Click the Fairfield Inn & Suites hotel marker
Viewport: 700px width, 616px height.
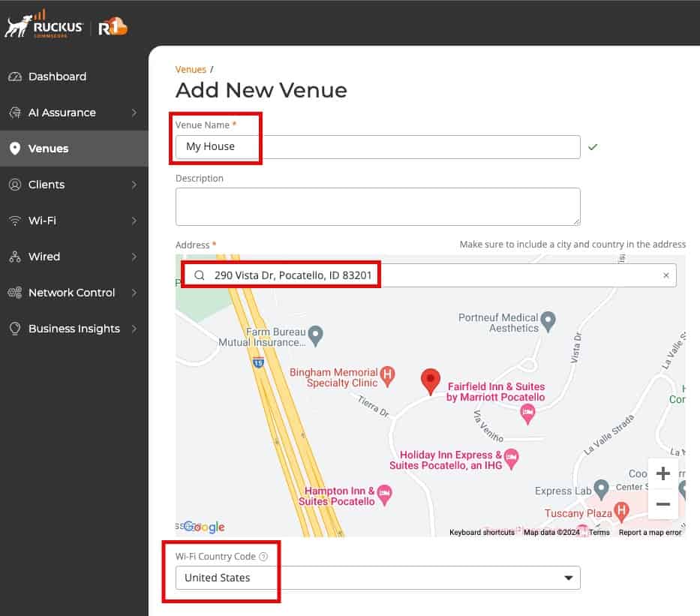click(x=527, y=413)
